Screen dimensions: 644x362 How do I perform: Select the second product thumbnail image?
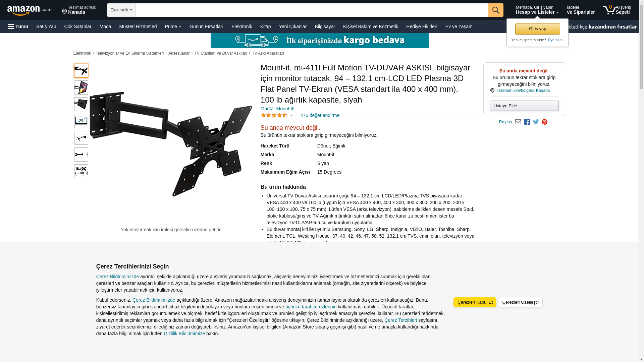tap(81, 87)
